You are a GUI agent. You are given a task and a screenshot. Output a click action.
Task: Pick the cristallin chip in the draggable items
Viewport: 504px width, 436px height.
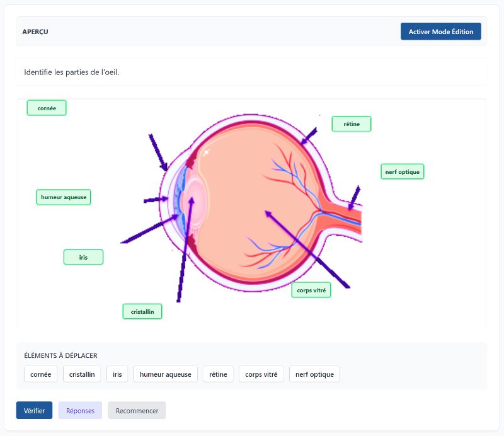pos(82,374)
